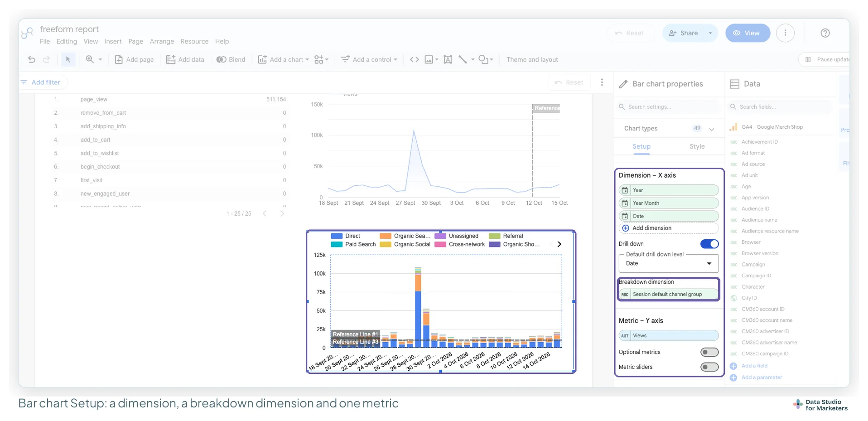Click the Referral legend color swatch
Screen dimensions: 868x421
coord(494,236)
